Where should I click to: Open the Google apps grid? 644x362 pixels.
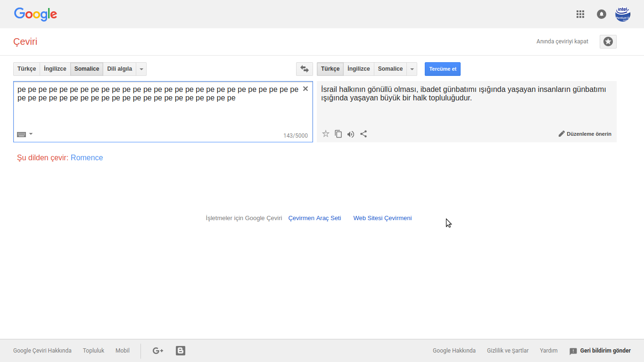(x=580, y=14)
